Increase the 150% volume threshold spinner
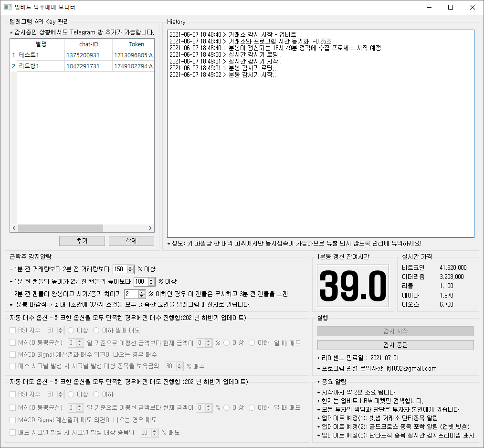This screenshot has height=448, width=484. coord(130,267)
